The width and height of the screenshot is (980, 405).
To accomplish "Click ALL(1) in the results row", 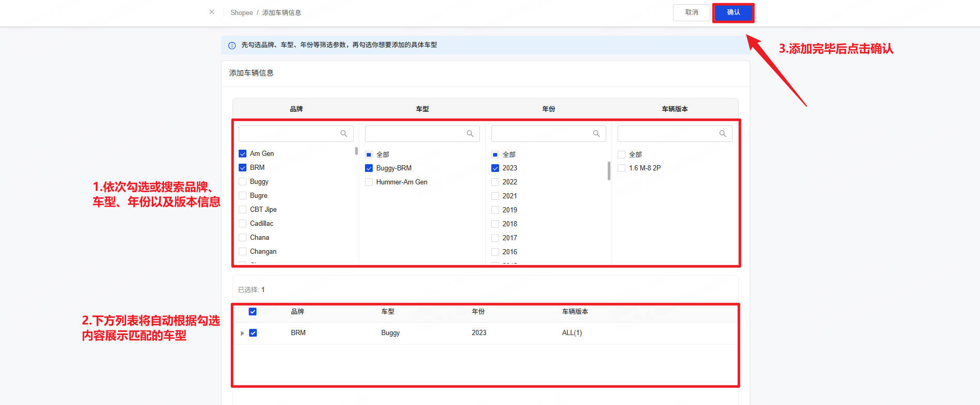I will tap(572, 333).
